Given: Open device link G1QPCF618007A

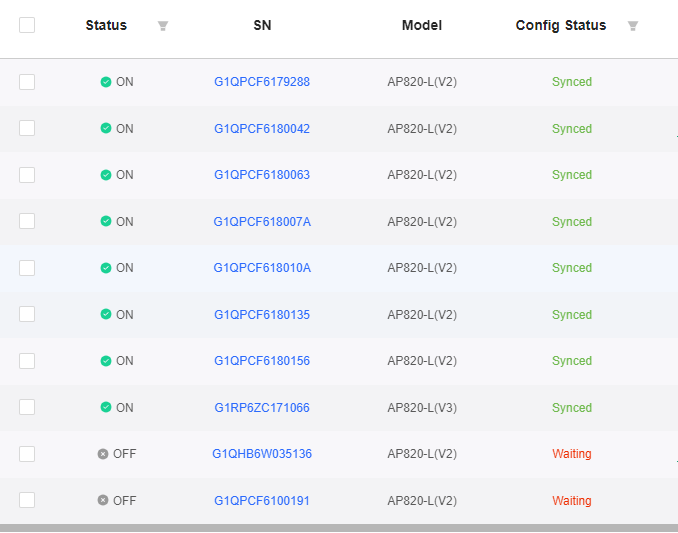Looking at the screenshot, I should [262, 221].
